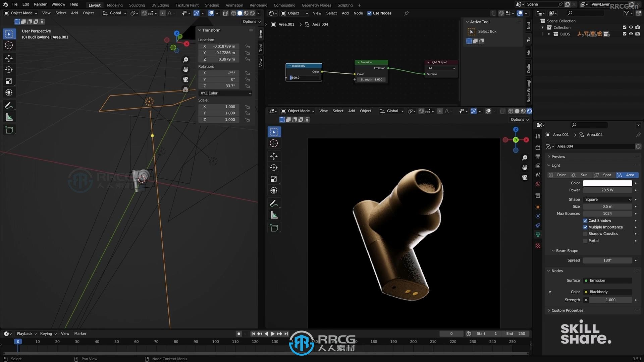The image size is (644, 362).
Task: Pin the node editor tree
Action: tap(406, 13)
